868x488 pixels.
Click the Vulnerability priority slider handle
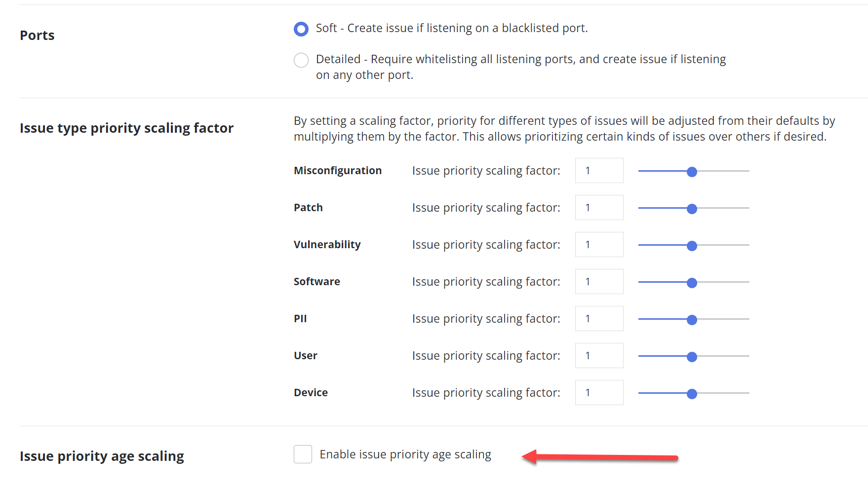click(692, 246)
